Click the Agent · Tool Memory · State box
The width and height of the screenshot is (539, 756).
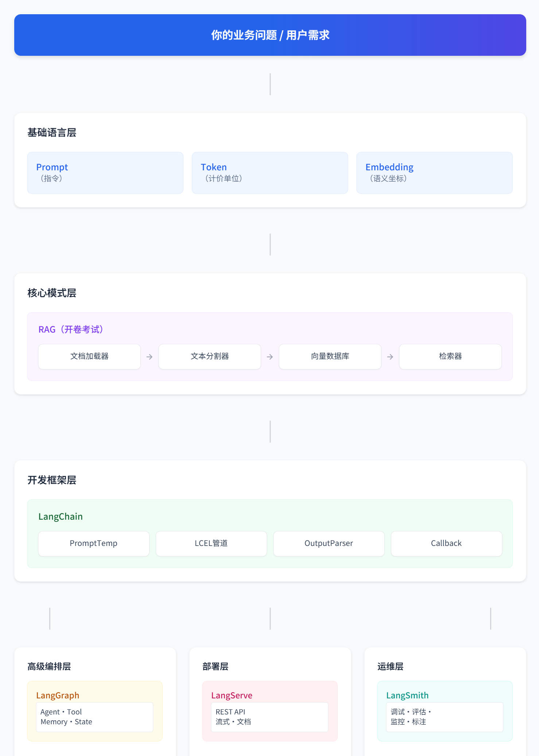coord(94,717)
